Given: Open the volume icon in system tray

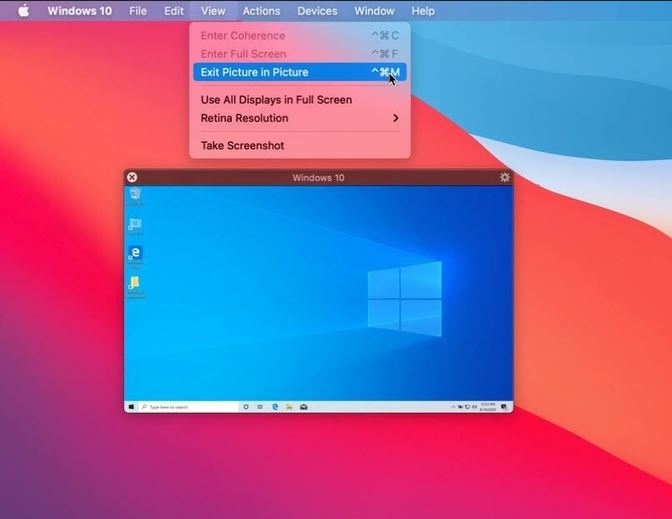Looking at the screenshot, I should [474, 407].
